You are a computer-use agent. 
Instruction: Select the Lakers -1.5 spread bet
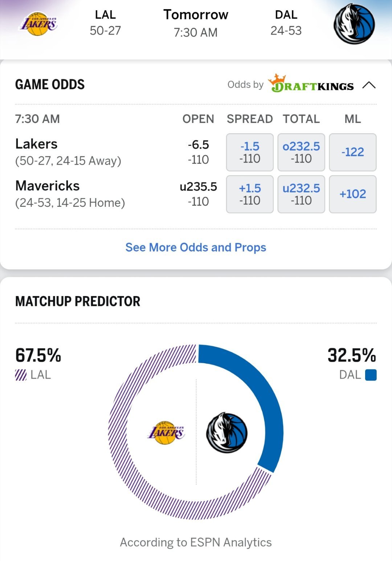pyautogui.click(x=249, y=152)
